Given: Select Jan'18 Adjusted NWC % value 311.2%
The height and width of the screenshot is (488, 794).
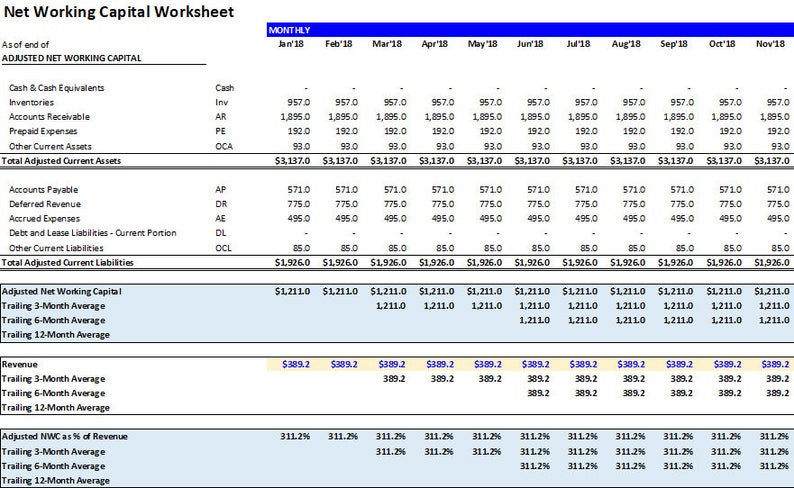Looking at the screenshot, I should (x=295, y=436).
